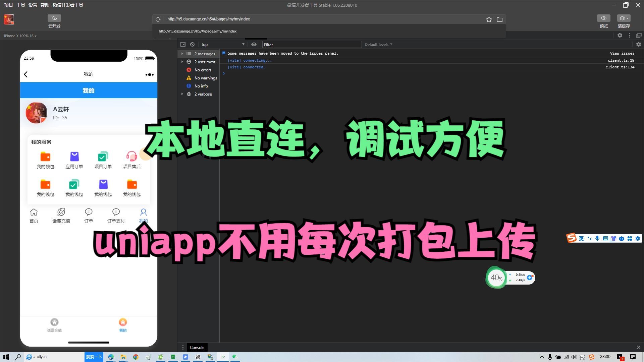Open the 微信开发者工具 menu

(x=68, y=5)
